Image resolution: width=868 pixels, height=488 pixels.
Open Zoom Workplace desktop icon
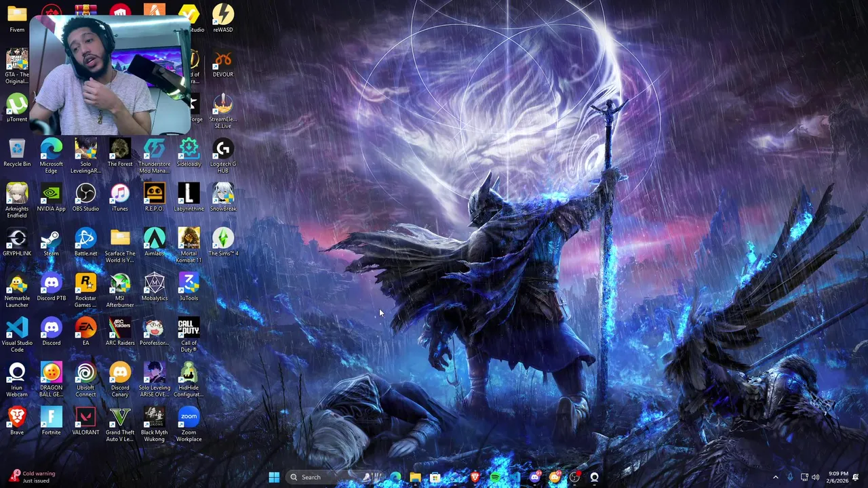(189, 424)
